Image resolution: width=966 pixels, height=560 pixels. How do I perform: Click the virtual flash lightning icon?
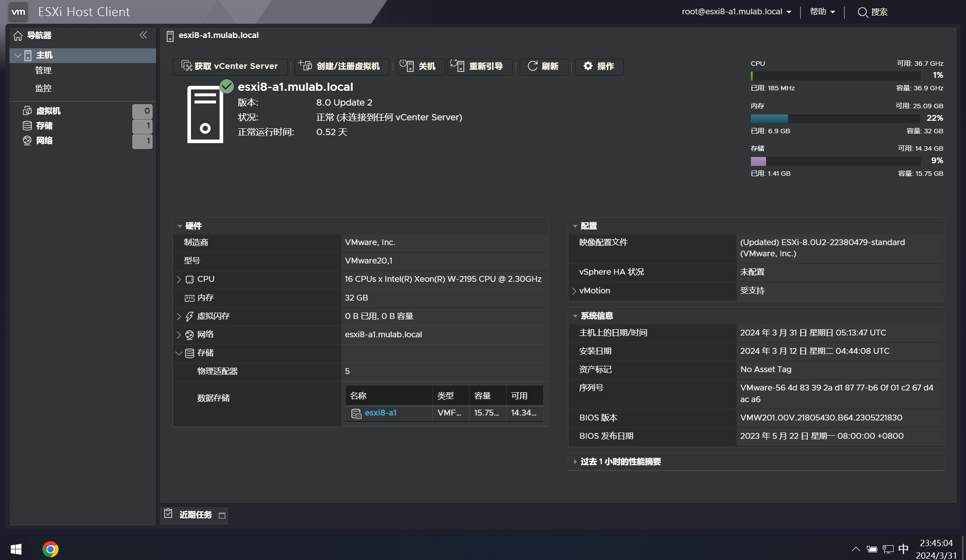point(190,316)
